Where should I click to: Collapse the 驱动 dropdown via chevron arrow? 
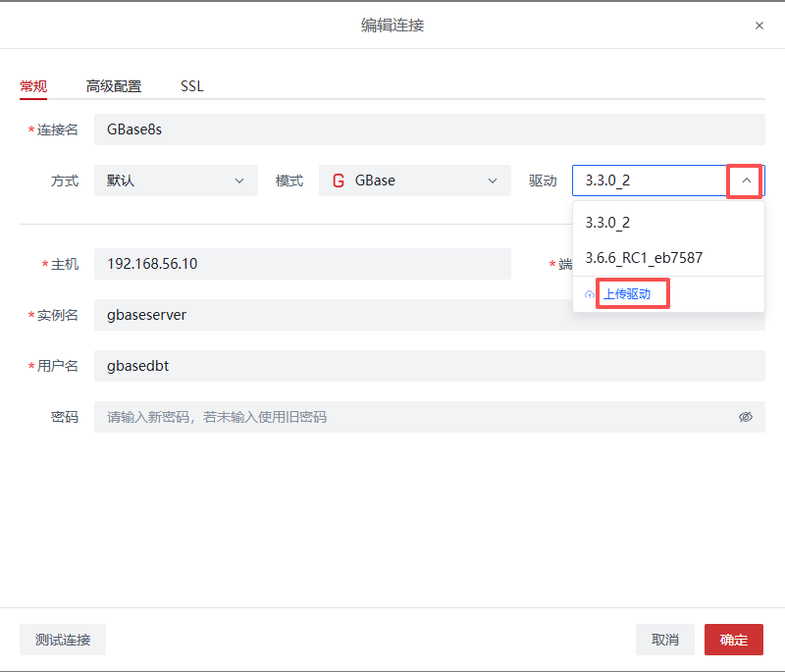tap(746, 181)
